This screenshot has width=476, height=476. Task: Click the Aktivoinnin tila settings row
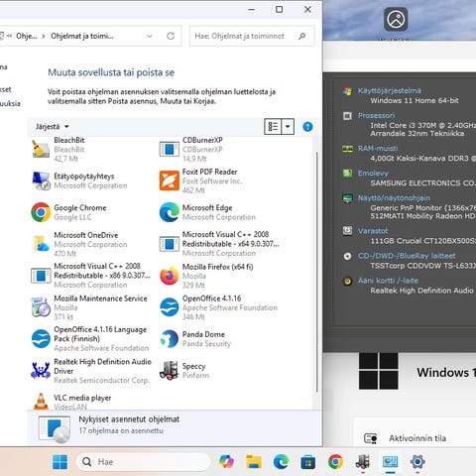[x=415, y=438]
